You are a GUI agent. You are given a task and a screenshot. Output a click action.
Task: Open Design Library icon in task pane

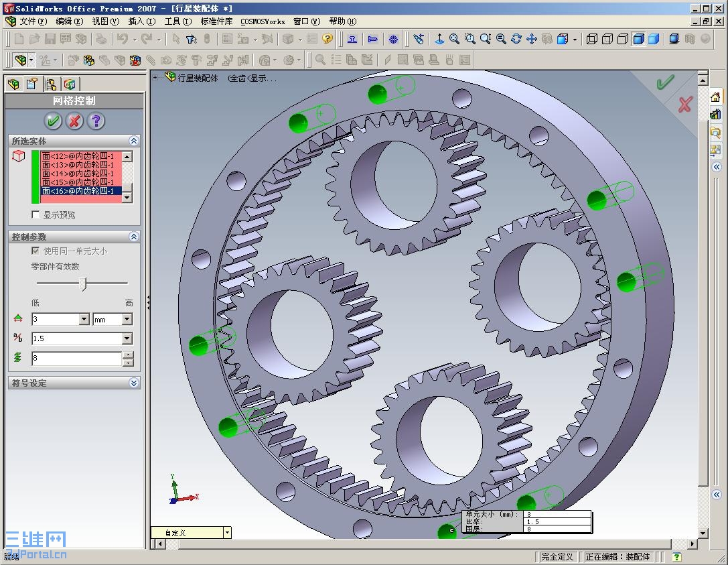pyautogui.click(x=715, y=115)
